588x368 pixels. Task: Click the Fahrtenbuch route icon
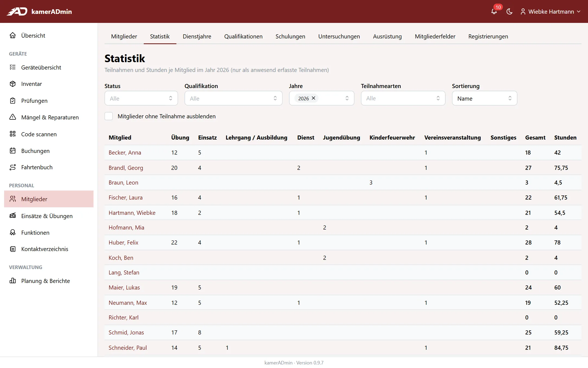click(13, 167)
